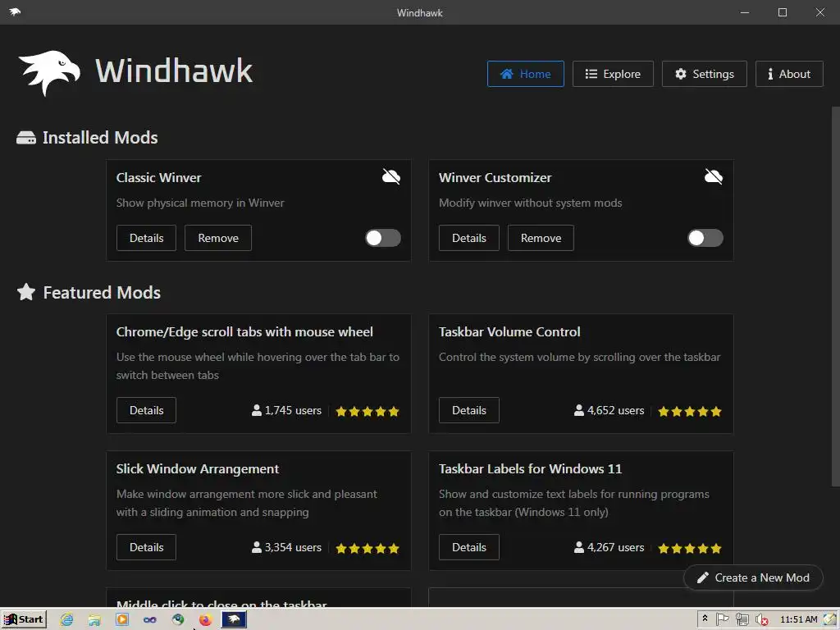840x630 pixels.
Task: Click Taskbar Labels for Windows 11 title
Action: point(531,468)
